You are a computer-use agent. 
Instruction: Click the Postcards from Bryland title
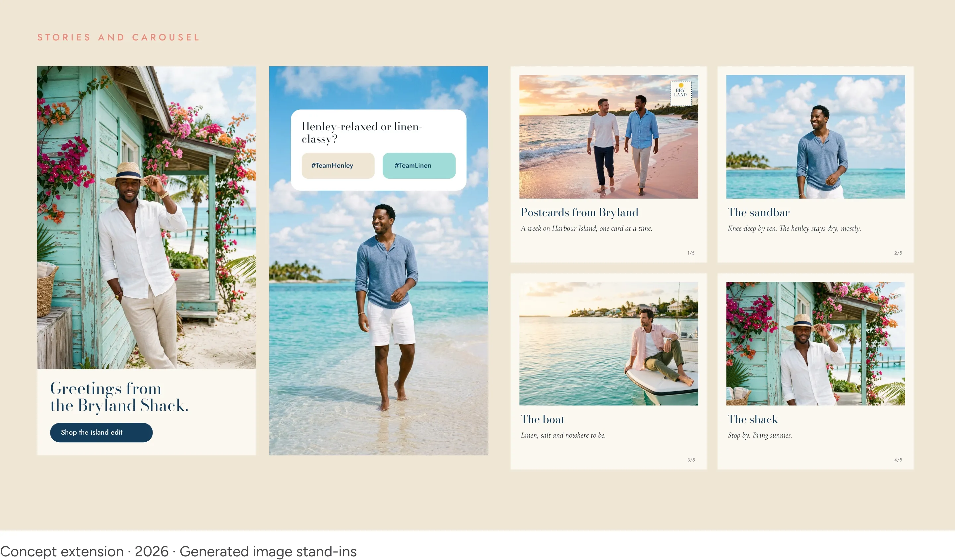[x=579, y=212]
